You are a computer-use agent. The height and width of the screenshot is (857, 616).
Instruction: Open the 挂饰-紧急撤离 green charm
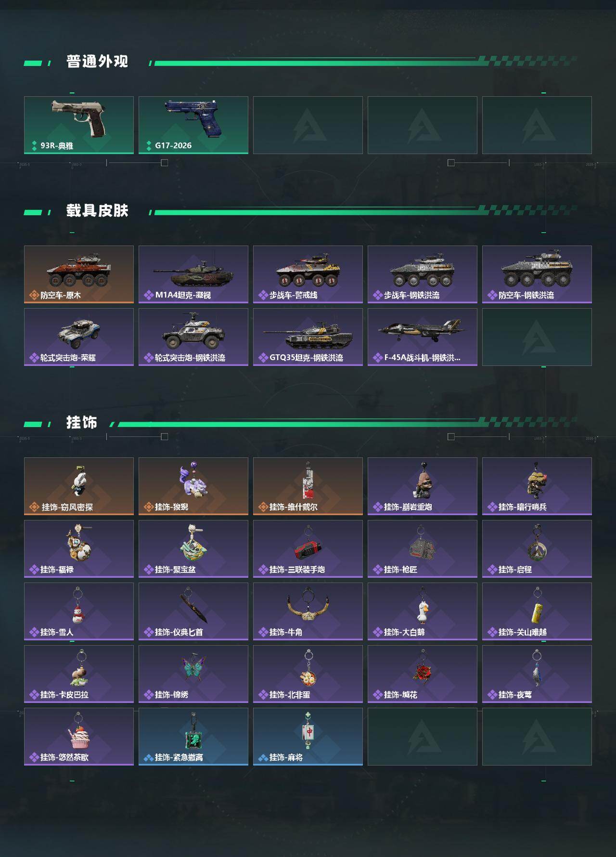[193, 737]
